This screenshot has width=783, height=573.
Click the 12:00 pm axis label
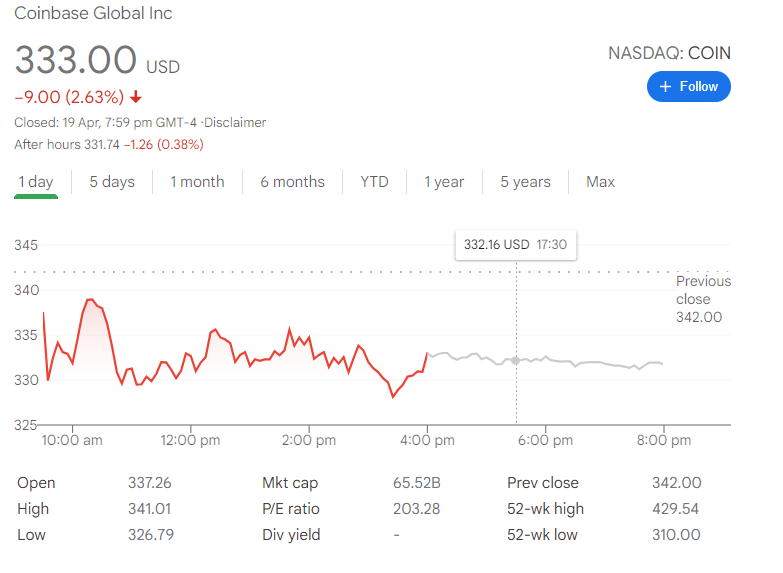190,440
